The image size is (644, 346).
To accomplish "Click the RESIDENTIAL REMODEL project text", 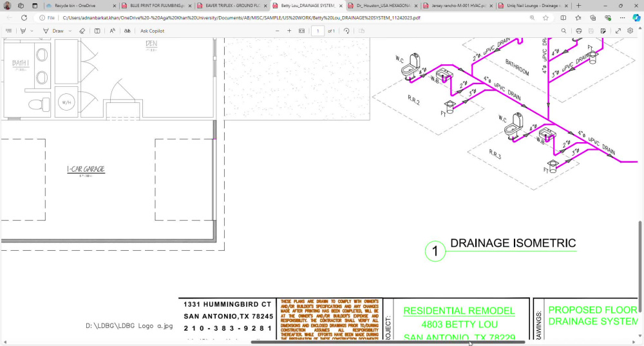I will coord(459,311).
